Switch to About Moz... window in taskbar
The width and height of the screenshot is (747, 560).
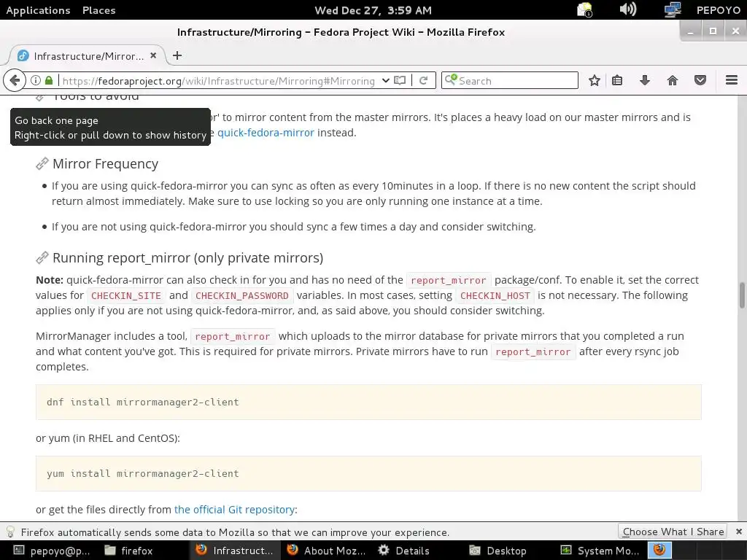coord(327,551)
